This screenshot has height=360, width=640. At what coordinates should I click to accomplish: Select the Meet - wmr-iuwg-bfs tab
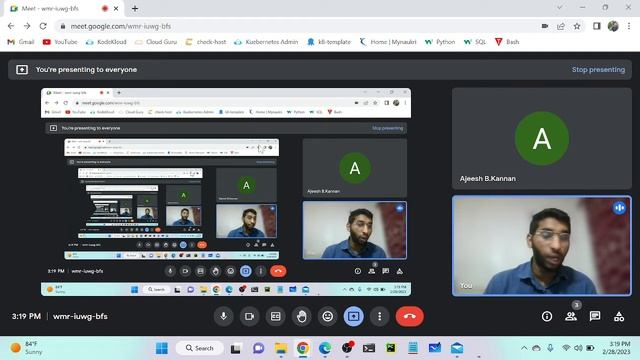[x=63, y=9]
